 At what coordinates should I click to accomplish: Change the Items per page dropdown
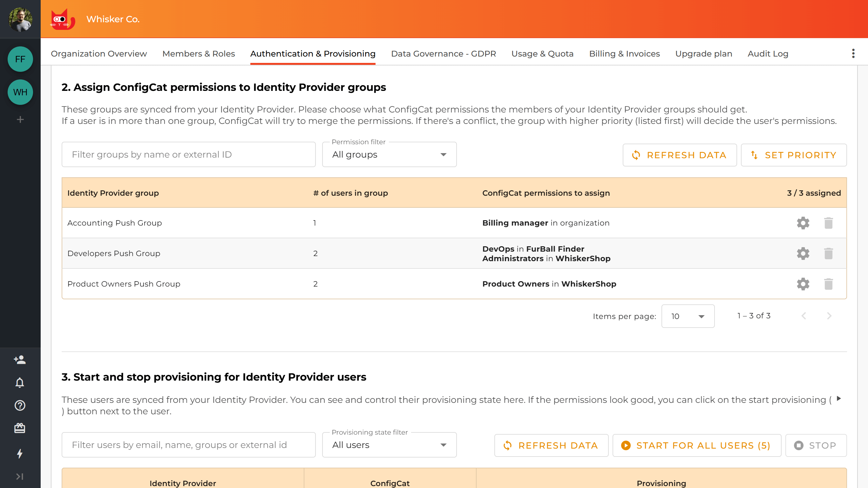pos(688,316)
